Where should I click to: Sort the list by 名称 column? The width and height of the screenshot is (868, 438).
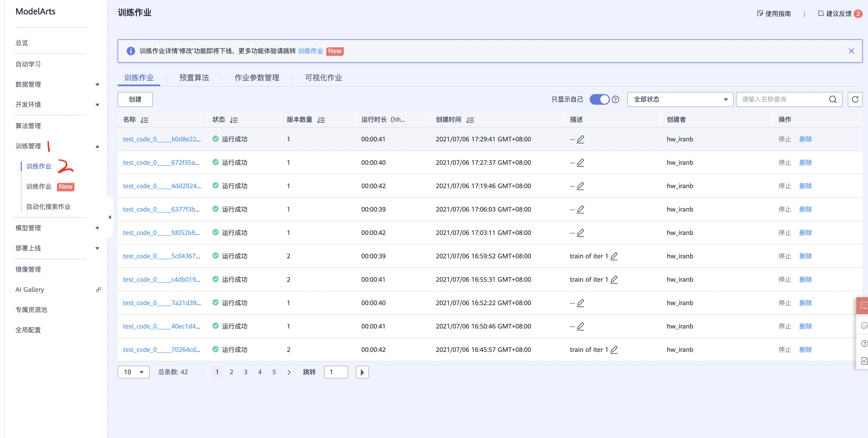pyautogui.click(x=144, y=120)
